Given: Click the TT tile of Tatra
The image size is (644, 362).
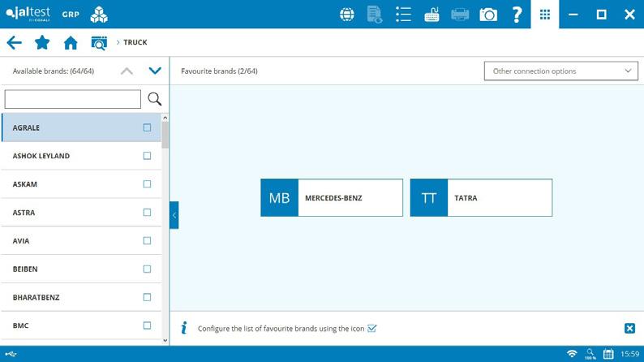Looking at the screenshot, I should [429, 198].
